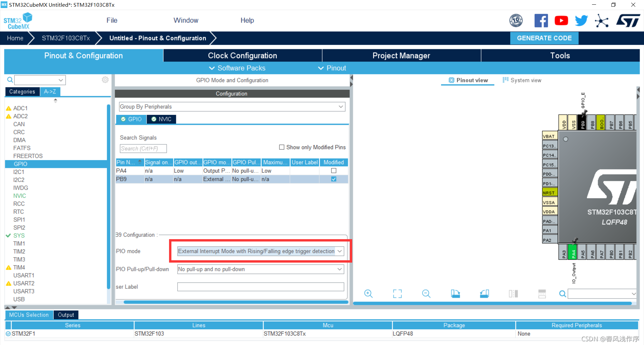Open the pin search dropdown arrow
This screenshot has height=345, width=644.
(x=633, y=294)
